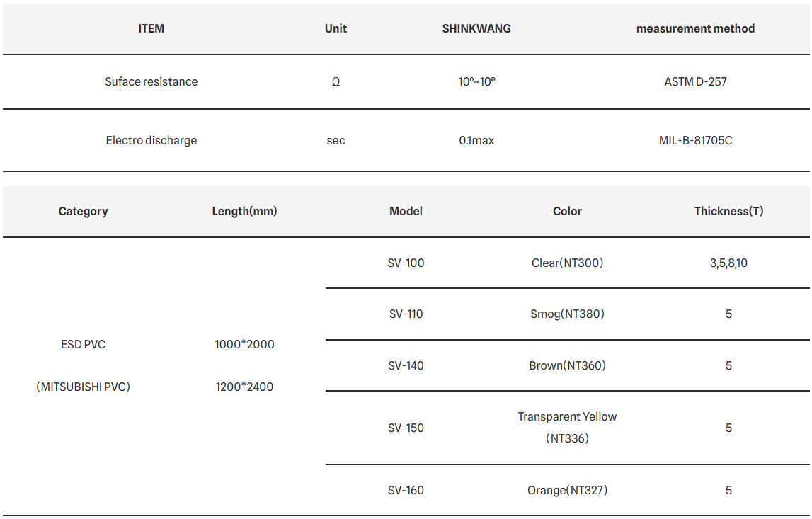
Task: Click the SHINKWANG header cell
Action: 476,28
